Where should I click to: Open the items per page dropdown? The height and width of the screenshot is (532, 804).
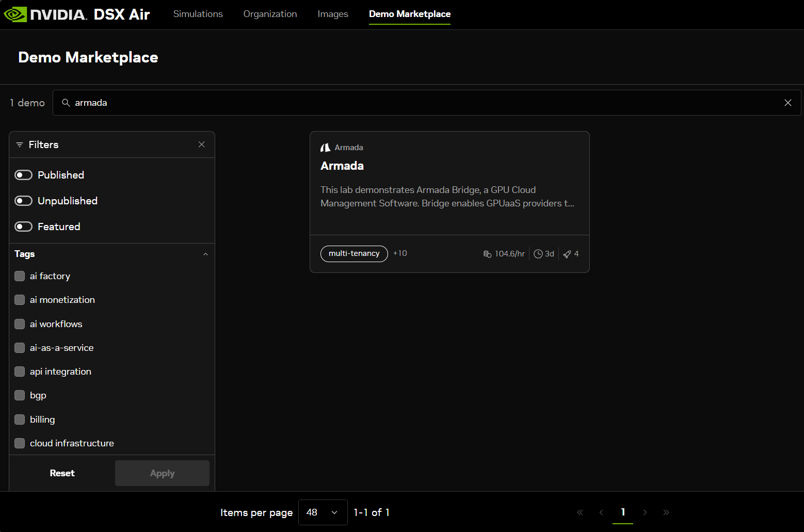(323, 512)
